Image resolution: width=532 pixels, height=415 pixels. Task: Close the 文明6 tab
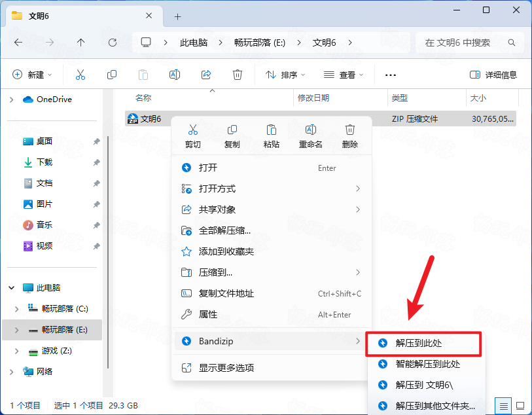pyautogui.click(x=149, y=16)
